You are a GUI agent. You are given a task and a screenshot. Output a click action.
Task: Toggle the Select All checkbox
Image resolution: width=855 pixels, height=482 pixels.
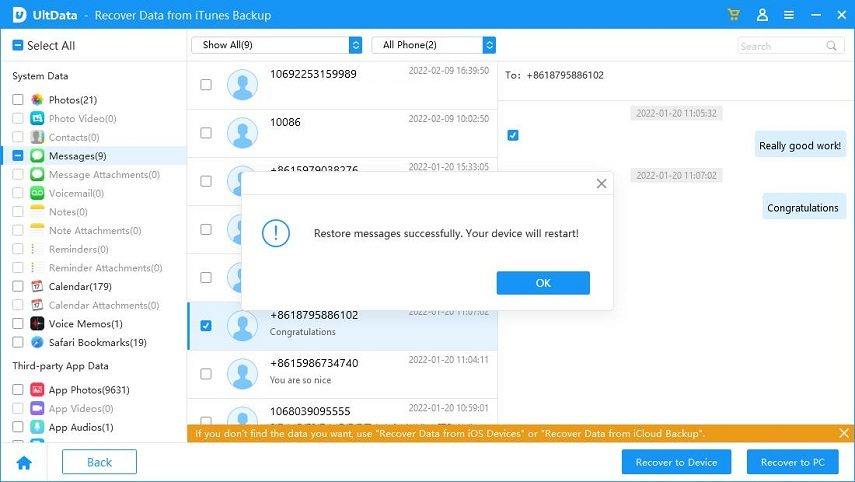[17, 45]
